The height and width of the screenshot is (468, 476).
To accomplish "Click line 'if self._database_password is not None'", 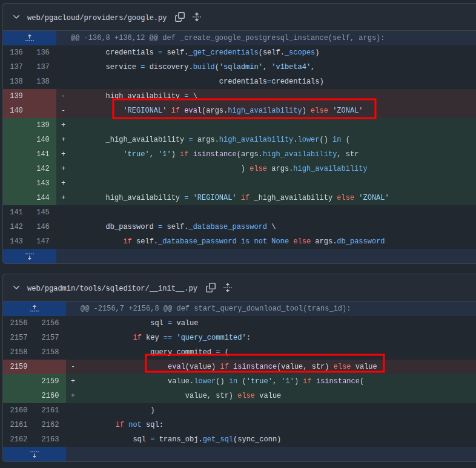I will pyautogui.click(x=254, y=242).
